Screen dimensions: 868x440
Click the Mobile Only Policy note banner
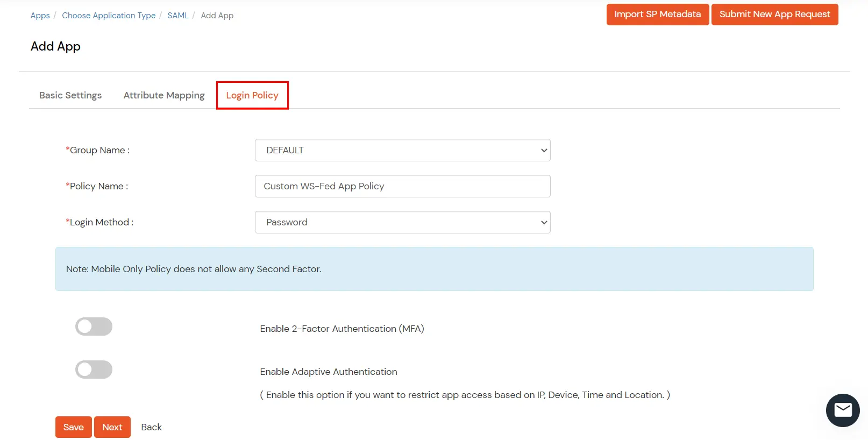(x=434, y=269)
